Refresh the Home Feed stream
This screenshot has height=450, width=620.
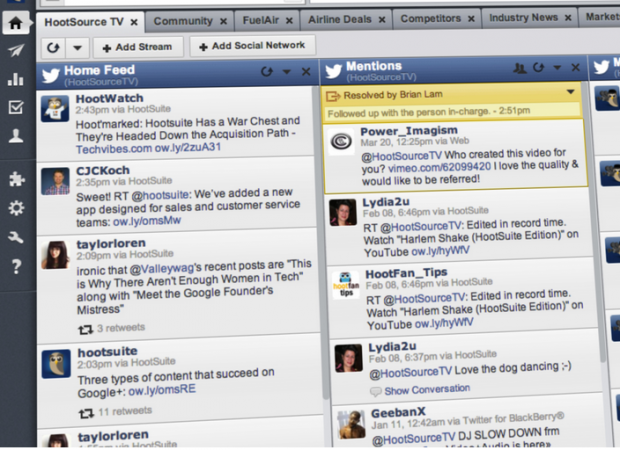click(267, 72)
